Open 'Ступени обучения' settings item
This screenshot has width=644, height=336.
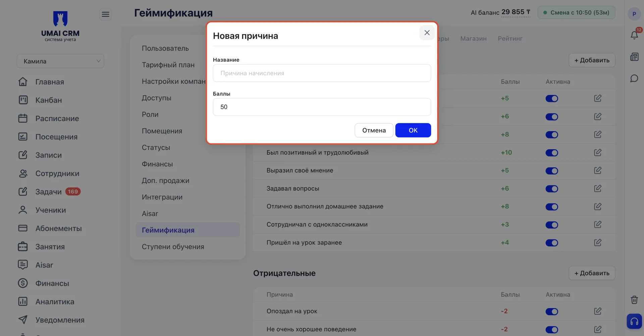[173, 246]
